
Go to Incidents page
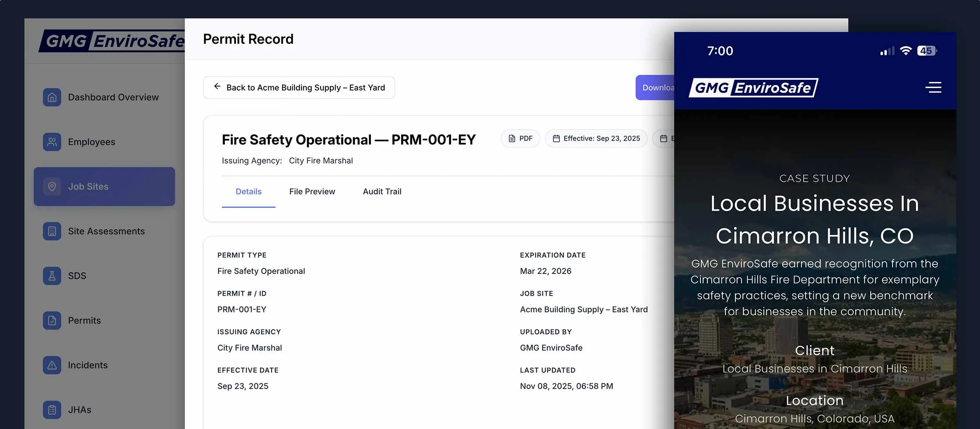click(104, 365)
